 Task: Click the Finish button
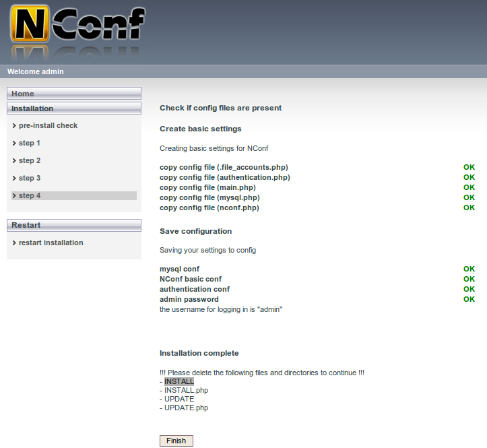point(176,441)
